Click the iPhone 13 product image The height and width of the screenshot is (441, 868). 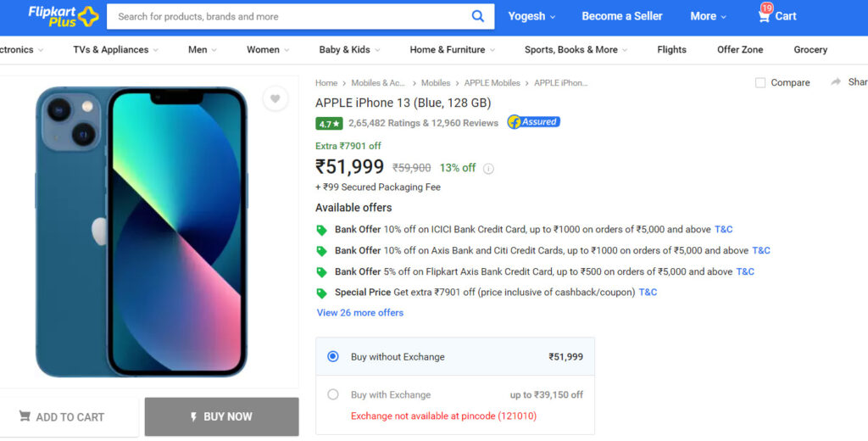[142, 232]
